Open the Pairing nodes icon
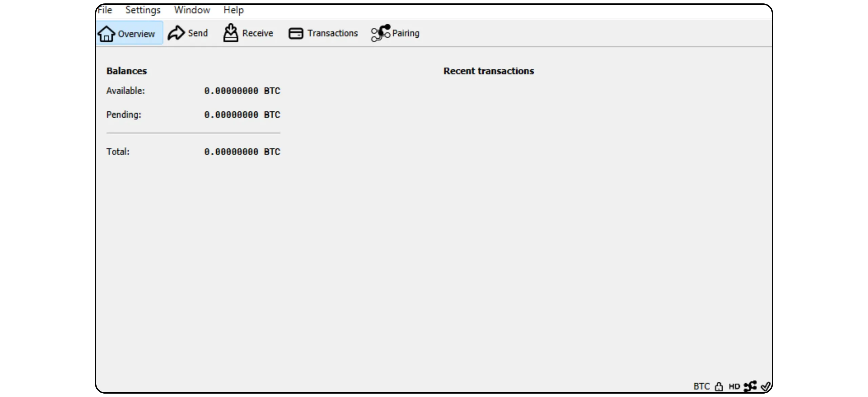Viewport: 868px width, 397px height. [x=380, y=33]
